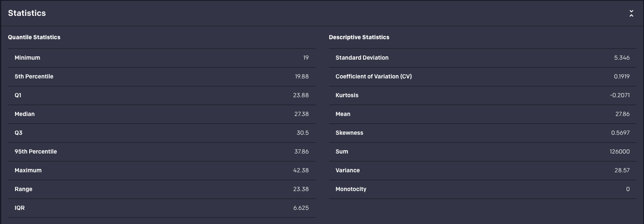Select the Q1 statistic row

tap(161, 95)
